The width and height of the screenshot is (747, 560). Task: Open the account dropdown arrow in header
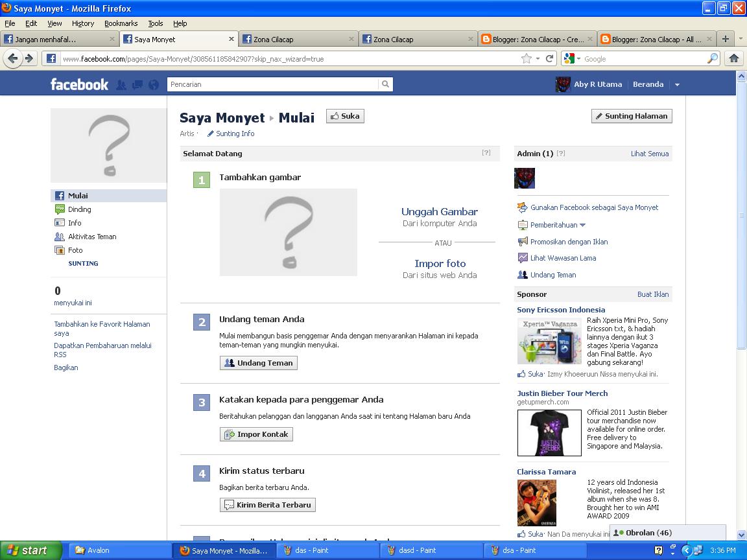677,85
